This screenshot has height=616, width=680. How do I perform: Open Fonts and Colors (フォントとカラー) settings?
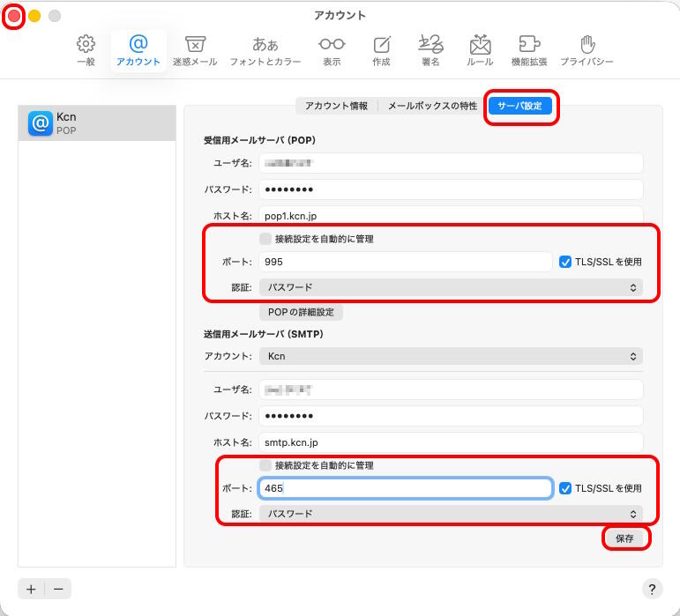pyautogui.click(x=265, y=51)
